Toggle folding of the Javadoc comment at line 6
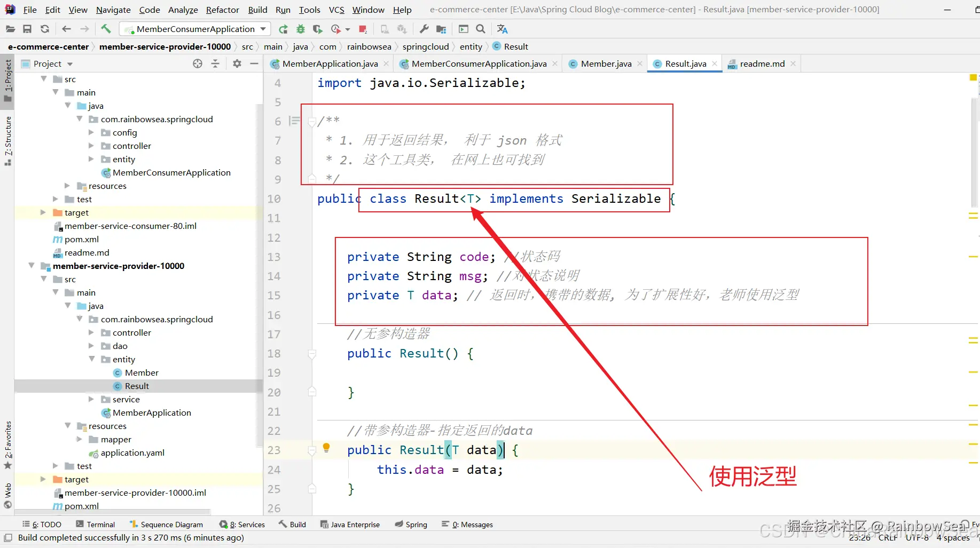Viewport: 980px width, 548px height. (x=312, y=122)
